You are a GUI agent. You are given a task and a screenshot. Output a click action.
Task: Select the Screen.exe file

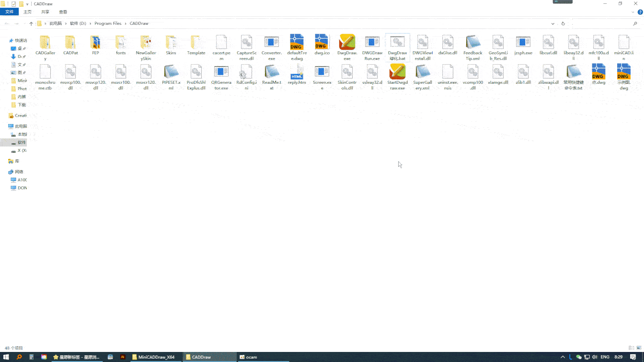point(322,77)
